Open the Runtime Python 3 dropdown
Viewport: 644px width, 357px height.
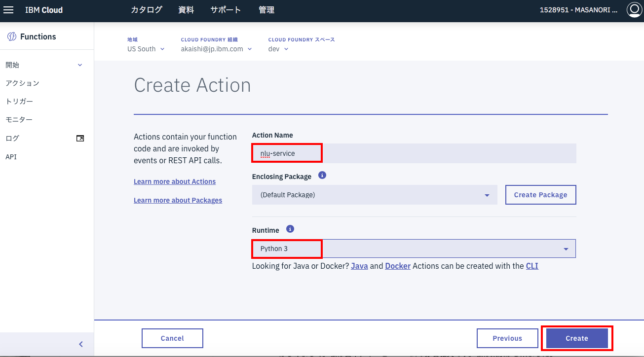[414, 249]
